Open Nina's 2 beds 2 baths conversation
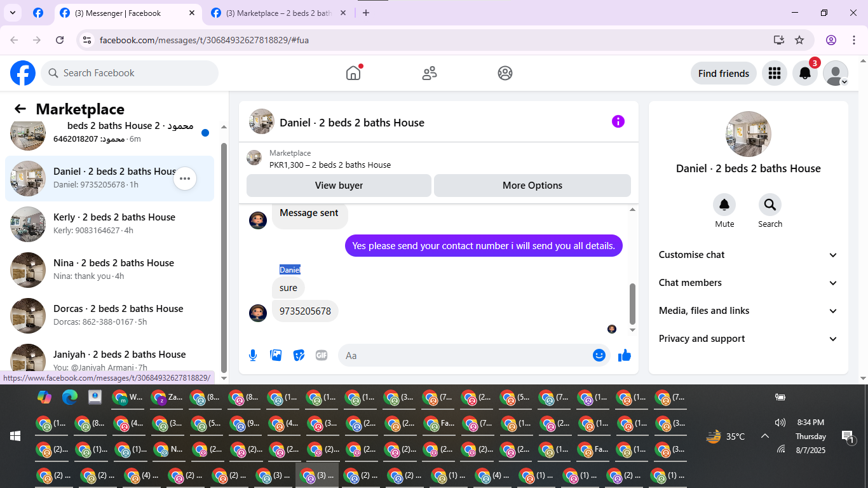This screenshot has width=868, height=488. tap(109, 270)
